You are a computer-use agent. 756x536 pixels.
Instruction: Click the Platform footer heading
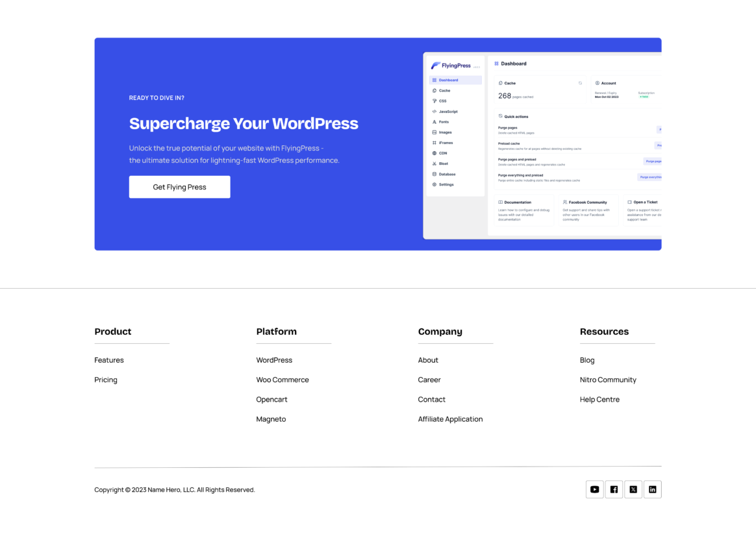pos(276,332)
